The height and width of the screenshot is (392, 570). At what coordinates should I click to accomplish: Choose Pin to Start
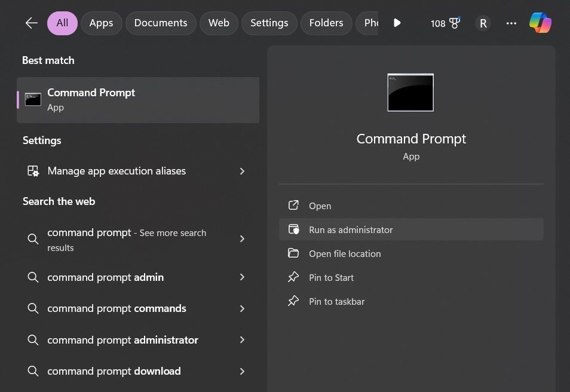tap(411, 277)
